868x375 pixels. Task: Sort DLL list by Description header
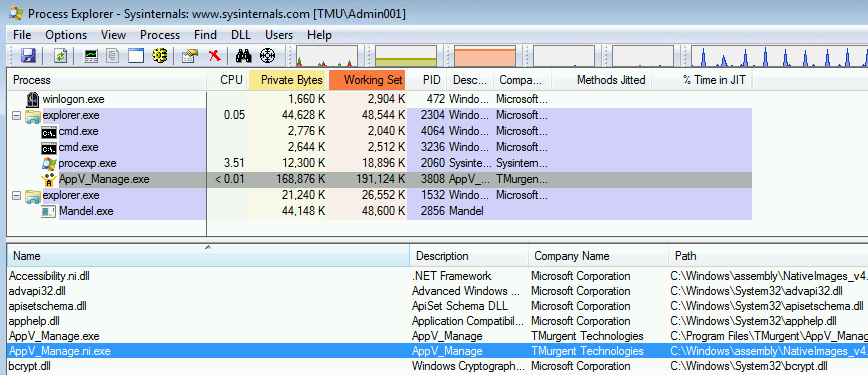click(x=469, y=256)
